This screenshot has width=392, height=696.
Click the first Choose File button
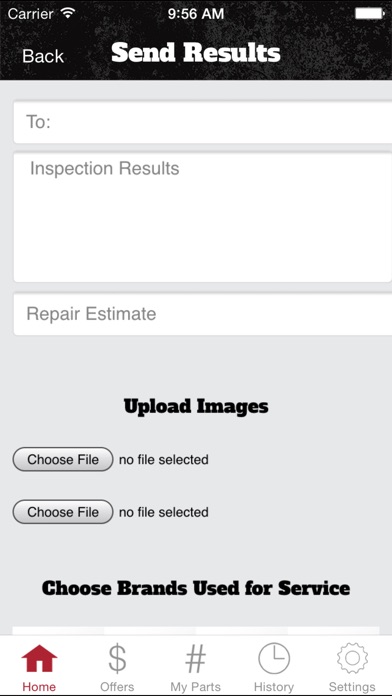(63, 459)
